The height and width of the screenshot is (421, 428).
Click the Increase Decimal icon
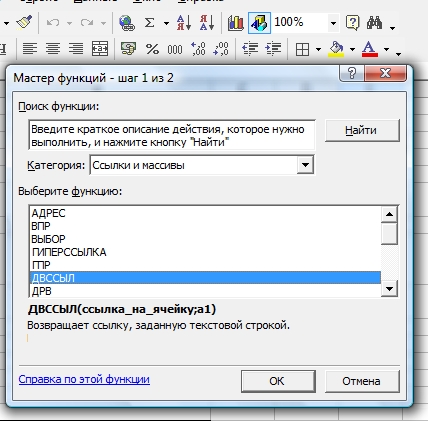click(x=198, y=49)
